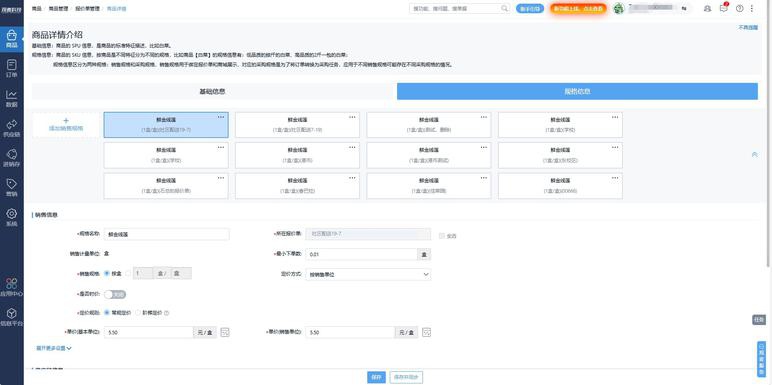The width and height of the screenshot is (772, 385).
Task: Open the message icon with red badge
Action: click(x=723, y=8)
